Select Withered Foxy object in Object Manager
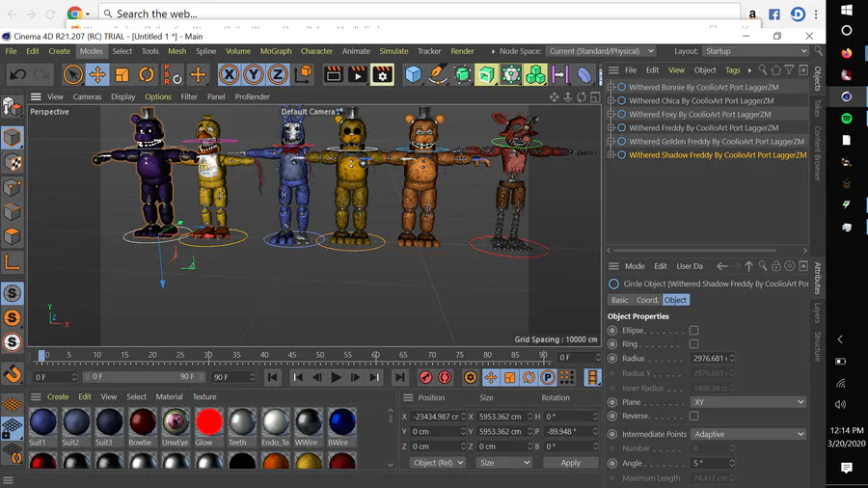This screenshot has width=868, height=488. (699, 114)
